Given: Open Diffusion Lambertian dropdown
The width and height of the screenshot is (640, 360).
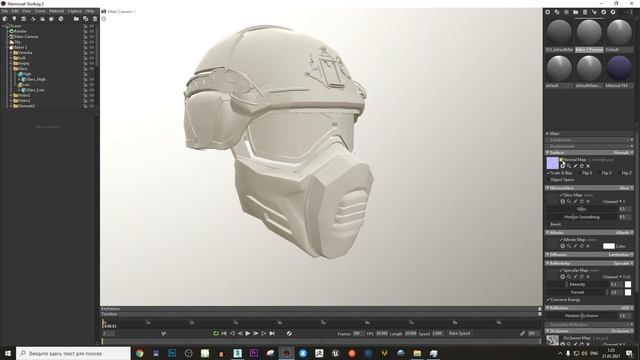Looking at the screenshot, I should [621, 255].
